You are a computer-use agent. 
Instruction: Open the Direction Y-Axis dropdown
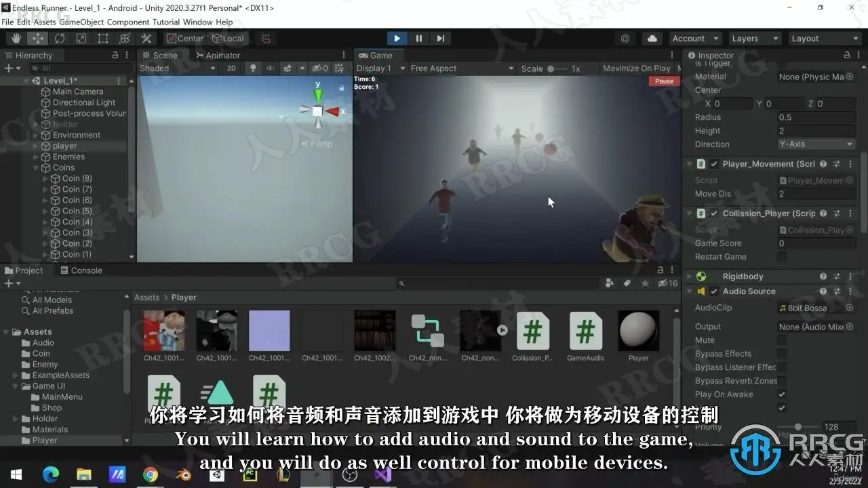(816, 144)
